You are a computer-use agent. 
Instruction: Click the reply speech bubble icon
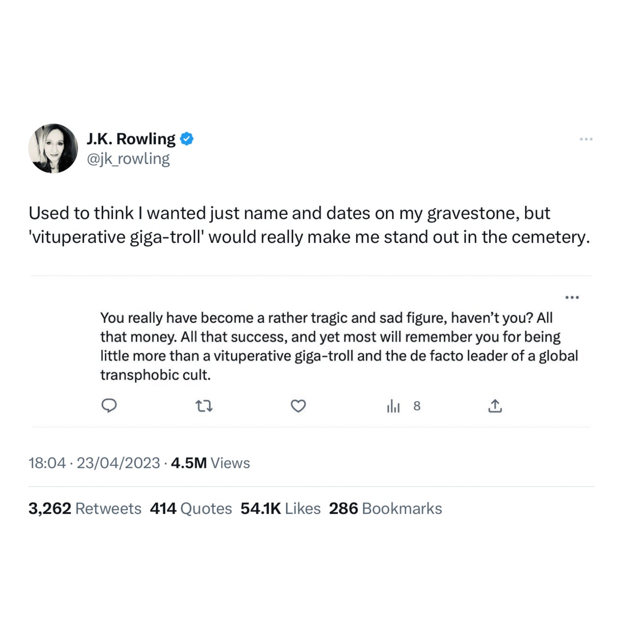point(109,405)
